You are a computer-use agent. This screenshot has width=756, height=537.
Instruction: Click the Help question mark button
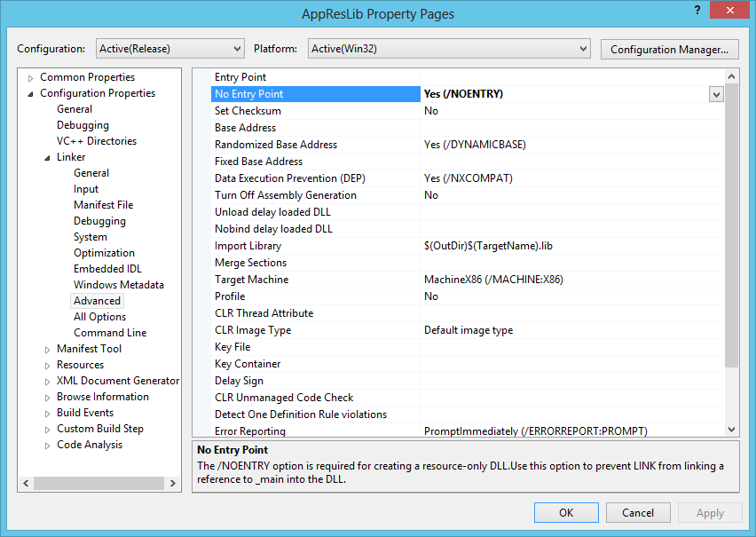(x=697, y=10)
